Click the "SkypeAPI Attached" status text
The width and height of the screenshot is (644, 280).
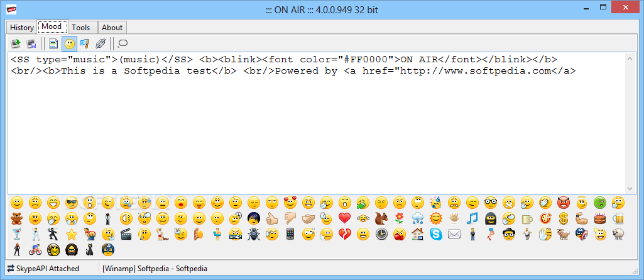(47, 269)
